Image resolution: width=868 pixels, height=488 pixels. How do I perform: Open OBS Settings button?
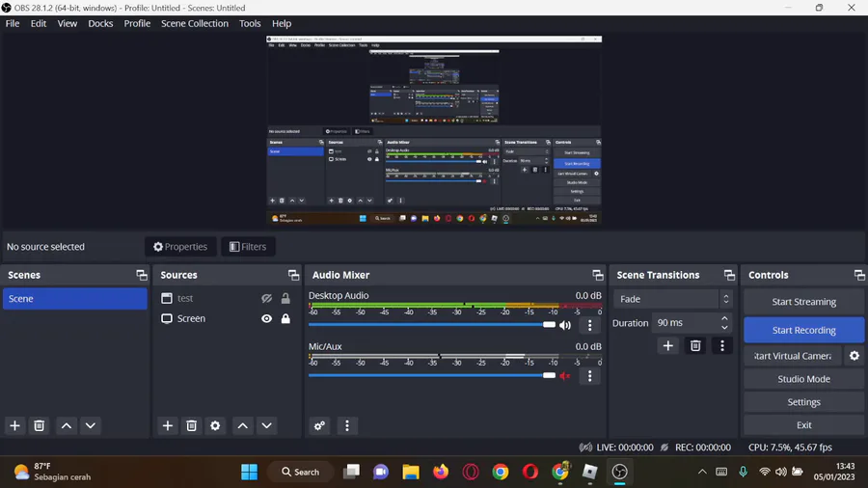tap(803, 402)
